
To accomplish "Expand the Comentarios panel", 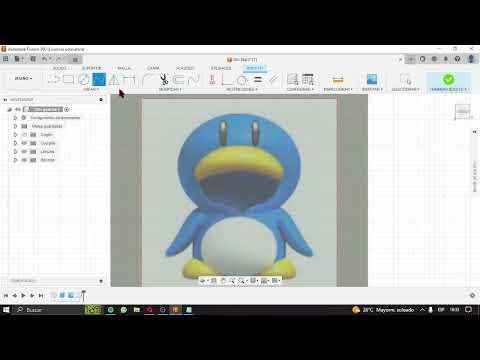I will tap(101, 281).
